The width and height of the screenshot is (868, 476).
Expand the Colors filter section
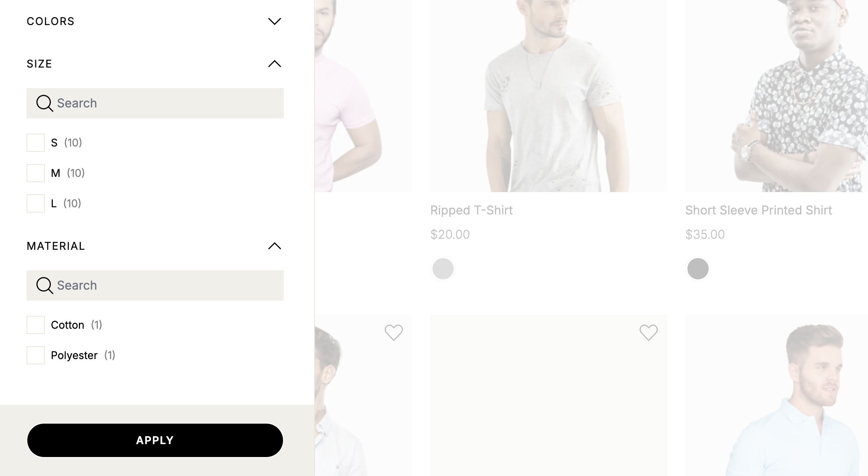click(275, 21)
